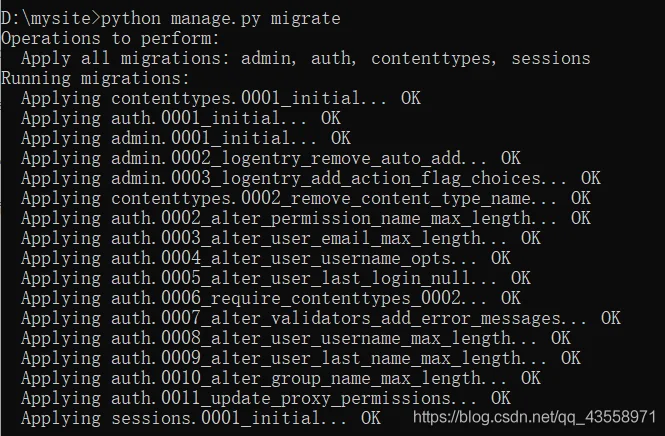Click the admin.0003_logentry_add_action_flag_choices line
The height and width of the screenshot is (436, 665).
[x=310, y=178]
